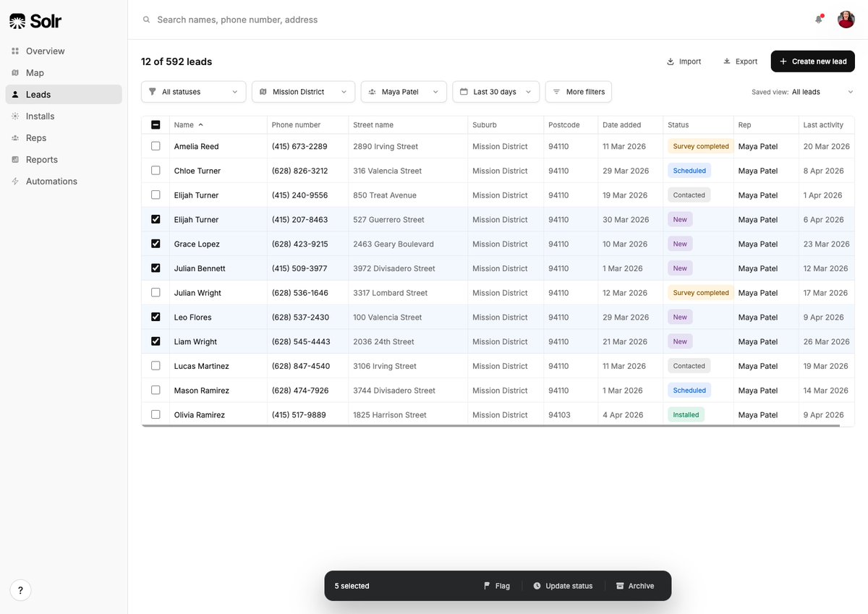The height and width of the screenshot is (614, 868).
Task: Click the clock icon beside Update status
Action: [537, 586]
